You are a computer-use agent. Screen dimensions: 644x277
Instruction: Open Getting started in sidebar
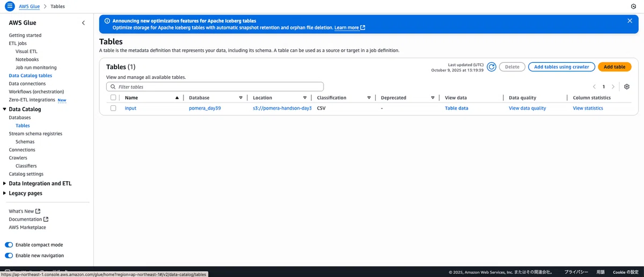pyautogui.click(x=25, y=35)
